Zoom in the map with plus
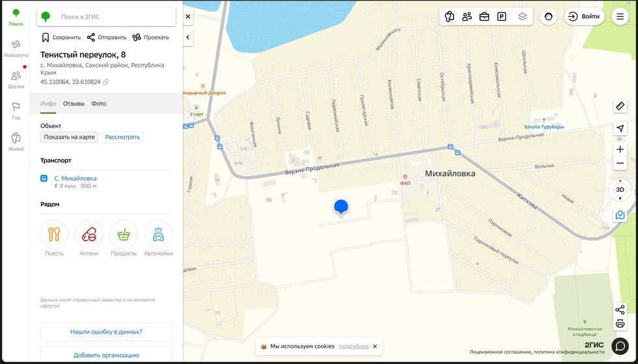The height and width of the screenshot is (364, 638). point(620,149)
